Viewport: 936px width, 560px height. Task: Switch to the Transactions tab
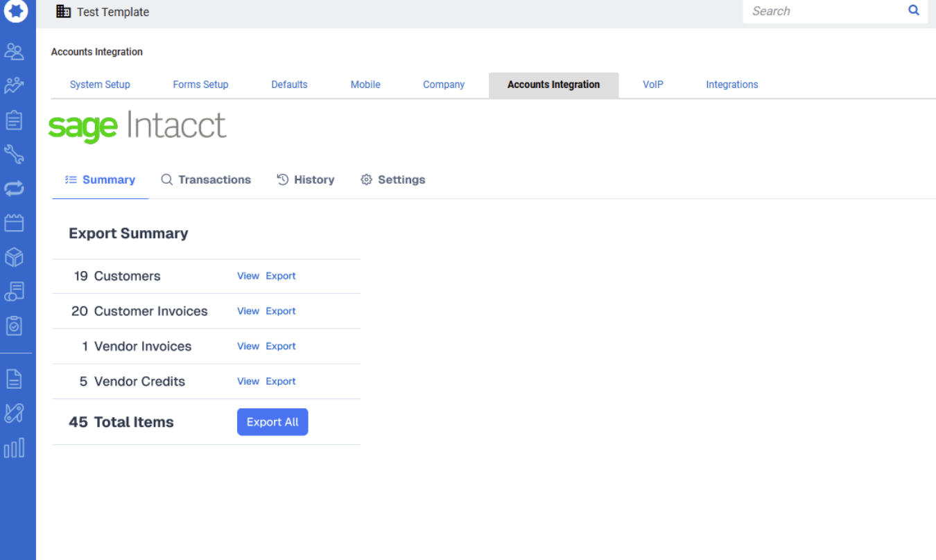coord(206,180)
